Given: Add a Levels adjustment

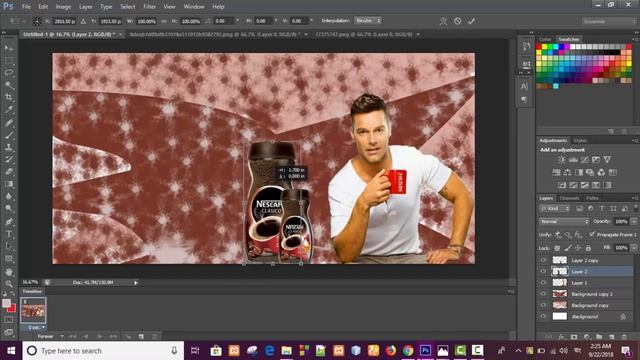Looking at the screenshot, I should pos(573,160).
